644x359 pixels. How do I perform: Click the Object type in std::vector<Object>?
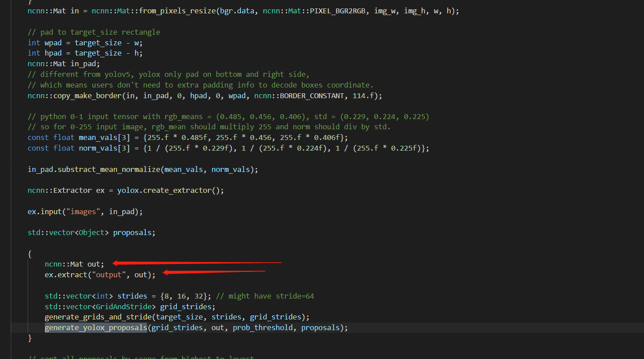[92, 233]
